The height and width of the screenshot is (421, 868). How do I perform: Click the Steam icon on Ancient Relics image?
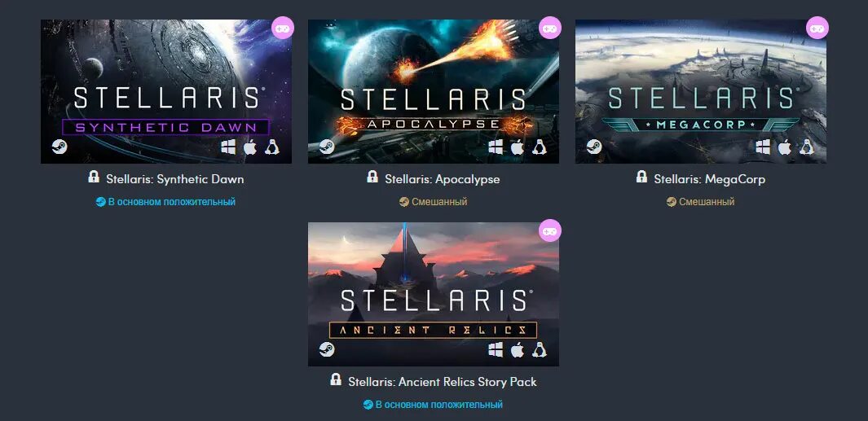click(327, 349)
